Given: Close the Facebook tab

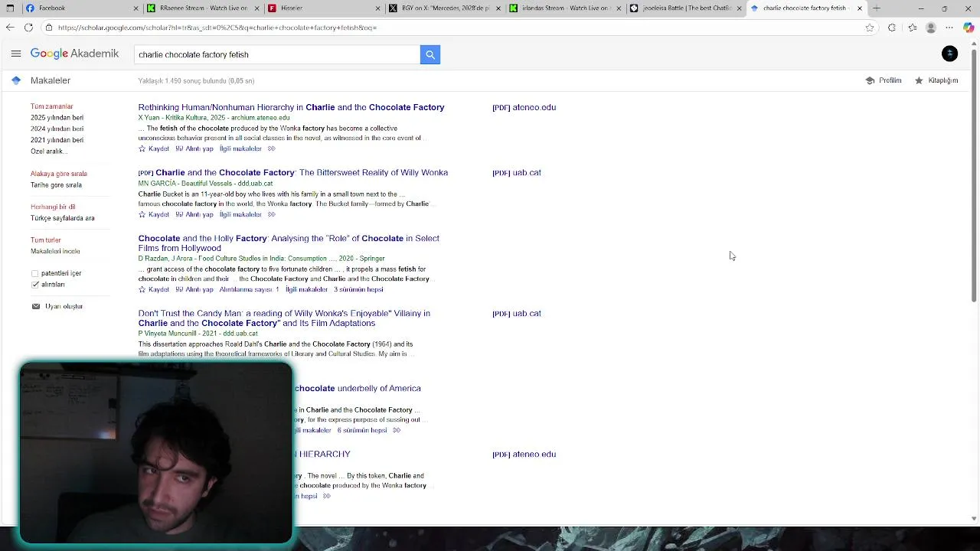Looking at the screenshot, I should pyautogui.click(x=136, y=8).
